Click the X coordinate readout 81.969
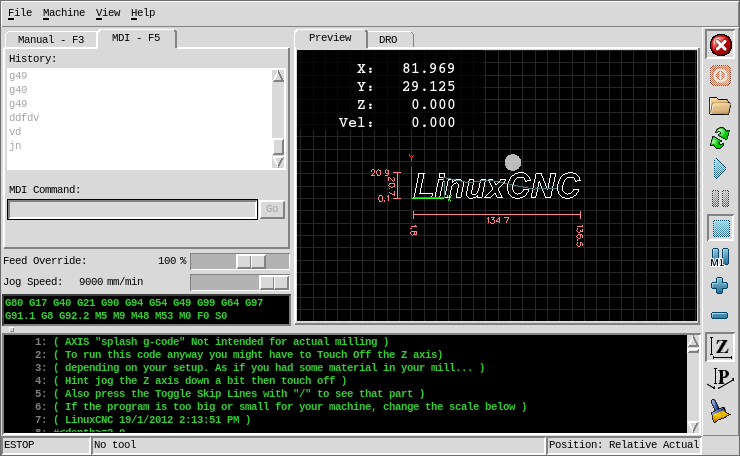 (429, 68)
